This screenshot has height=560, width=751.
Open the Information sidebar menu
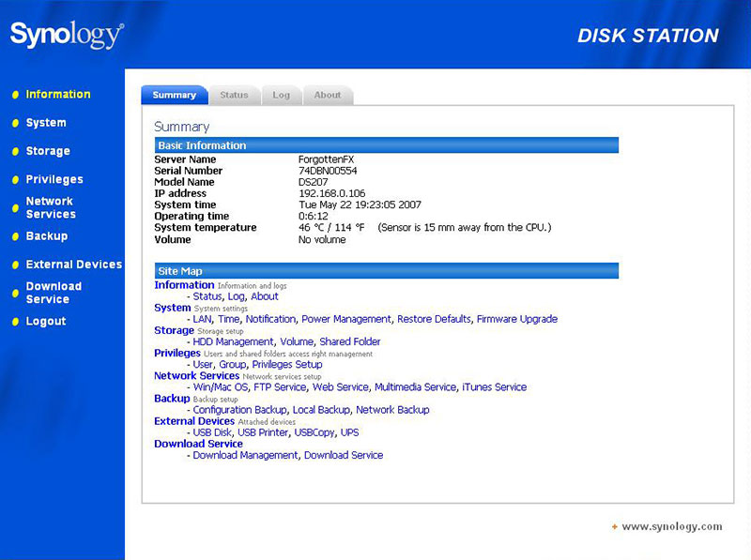click(58, 95)
